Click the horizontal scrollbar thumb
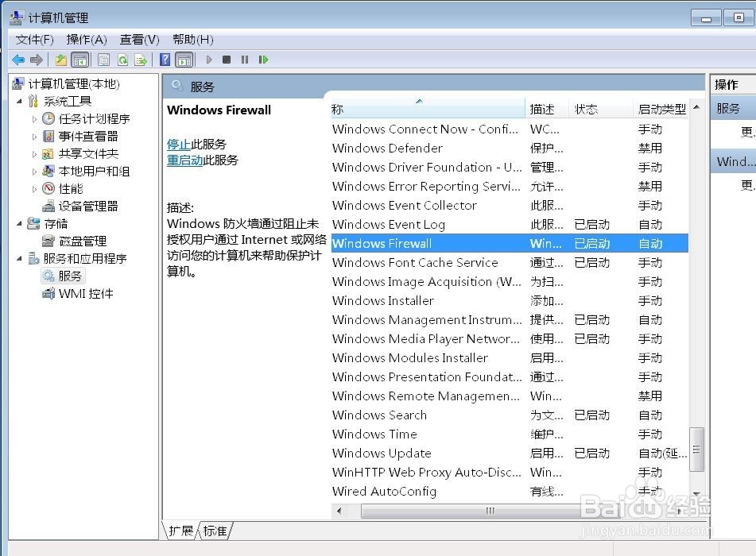 [490, 511]
